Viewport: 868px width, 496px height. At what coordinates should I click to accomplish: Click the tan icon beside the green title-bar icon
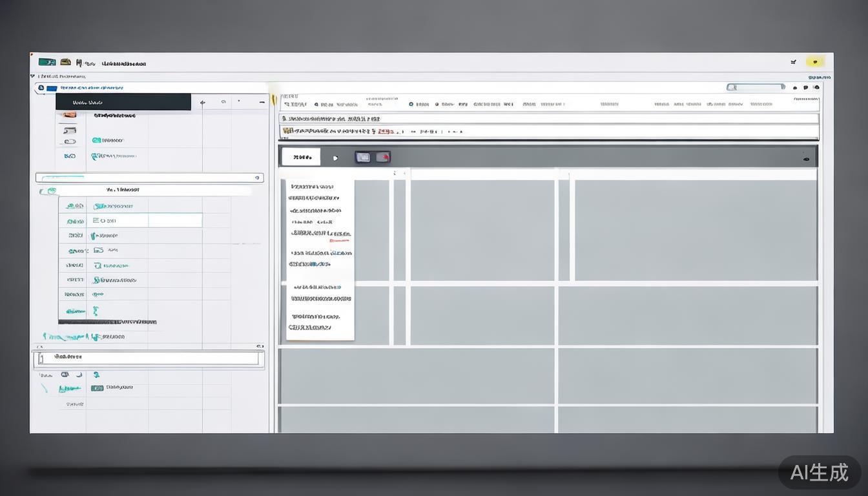click(x=65, y=62)
